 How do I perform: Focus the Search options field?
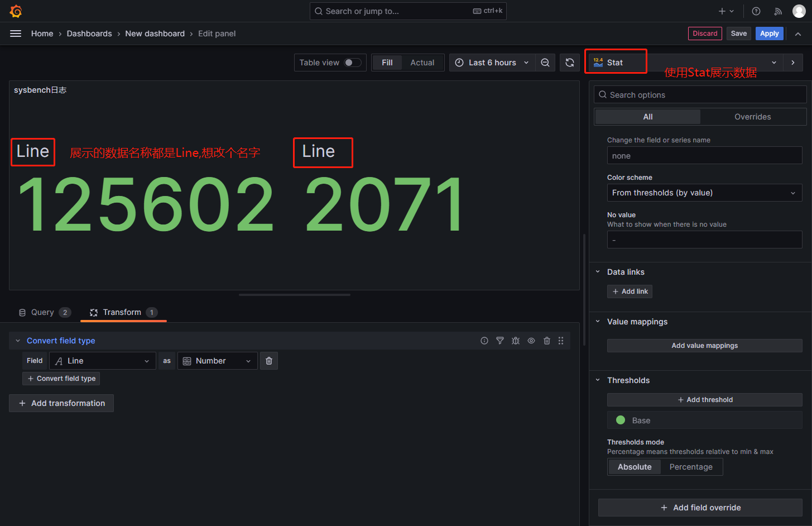pos(700,95)
